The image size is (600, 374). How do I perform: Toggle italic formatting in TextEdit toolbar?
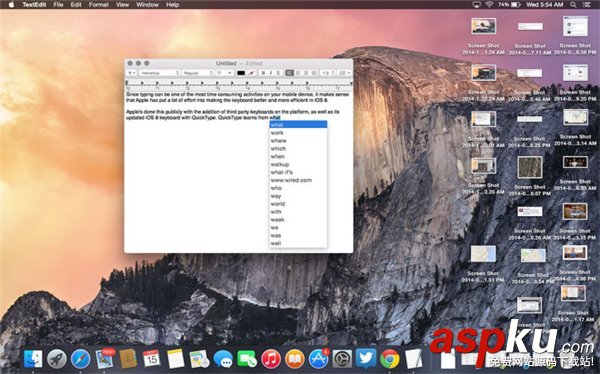(x=271, y=73)
